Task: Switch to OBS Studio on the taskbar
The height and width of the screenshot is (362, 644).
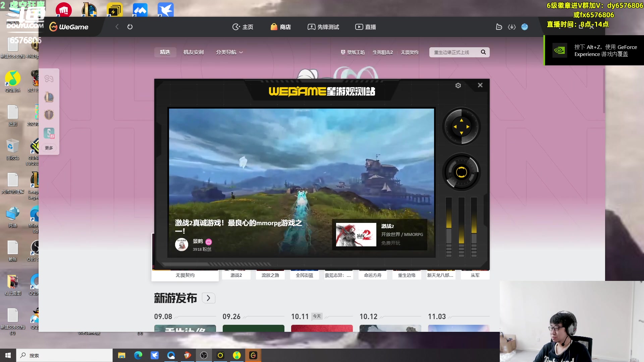Action: [204, 355]
